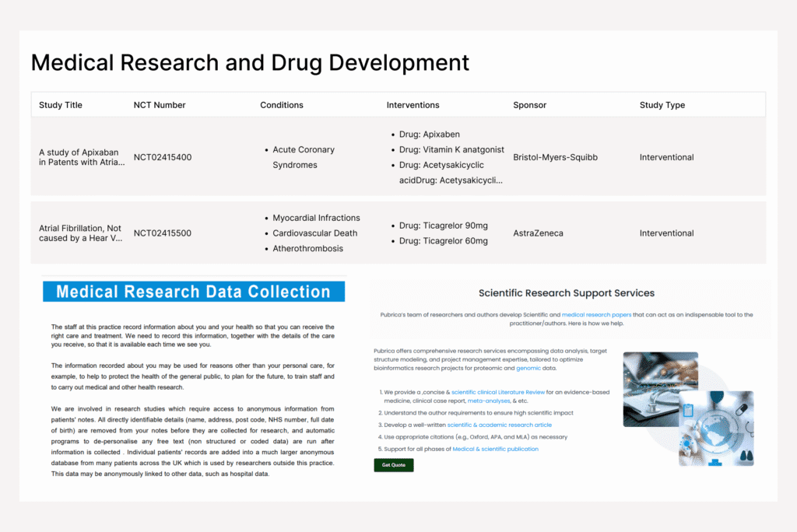Viewport: 797px width, 532px height.
Task: Open the medical research papers link
Action: (x=597, y=314)
